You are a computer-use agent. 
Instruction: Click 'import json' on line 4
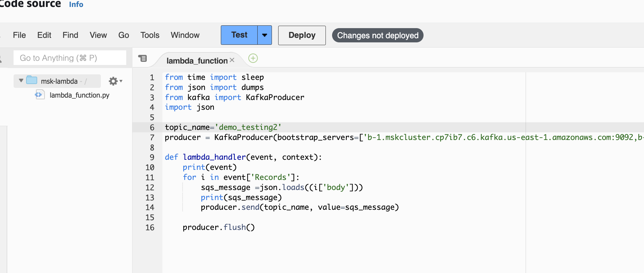pyautogui.click(x=190, y=107)
